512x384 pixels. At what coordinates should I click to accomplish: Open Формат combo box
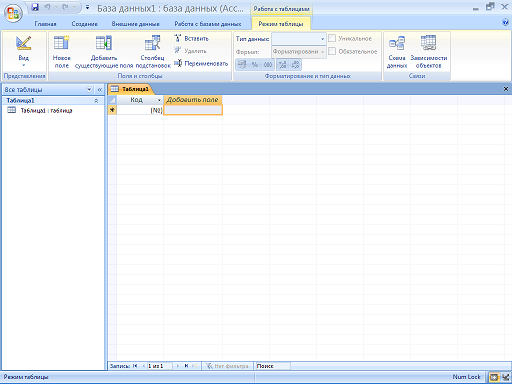coord(299,52)
